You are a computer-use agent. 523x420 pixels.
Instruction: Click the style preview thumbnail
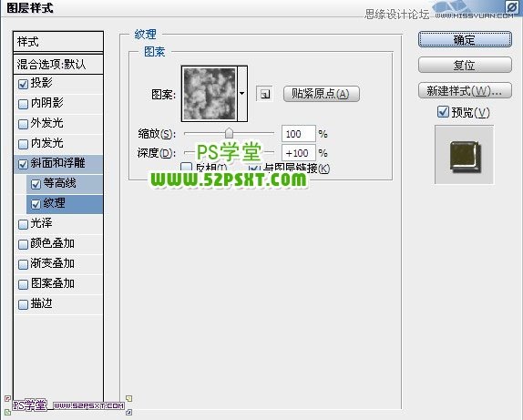(x=464, y=155)
